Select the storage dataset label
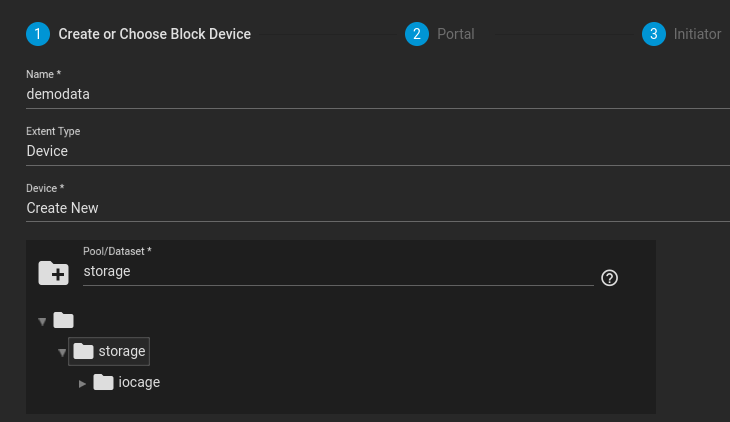This screenshot has height=422, width=730. pos(122,351)
